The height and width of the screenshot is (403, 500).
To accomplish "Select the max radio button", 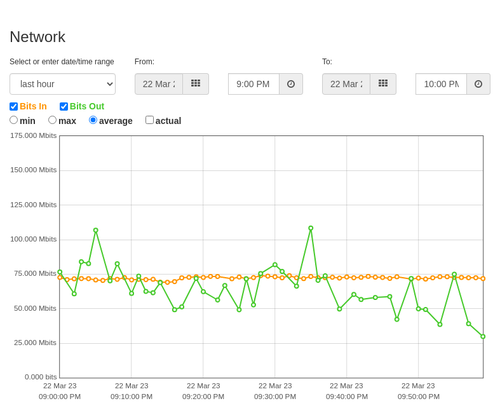I will coord(52,120).
